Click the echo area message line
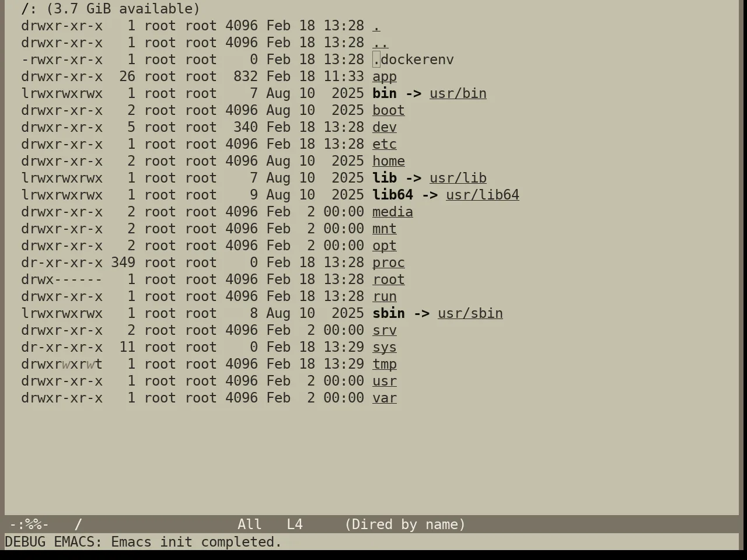 pyautogui.click(x=144, y=542)
